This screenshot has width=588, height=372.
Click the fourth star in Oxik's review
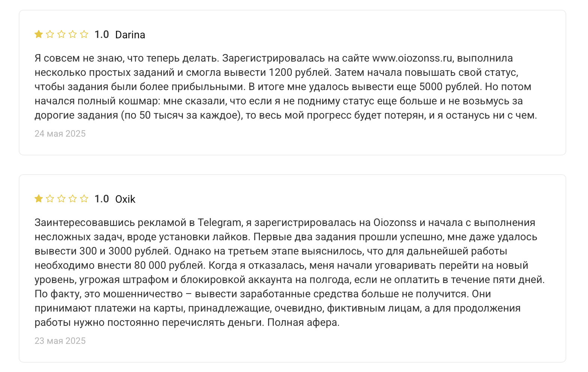click(x=73, y=199)
